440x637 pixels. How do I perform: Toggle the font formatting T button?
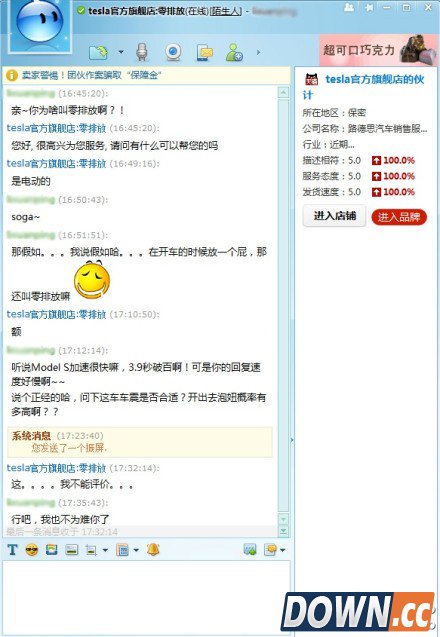point(13,550)
